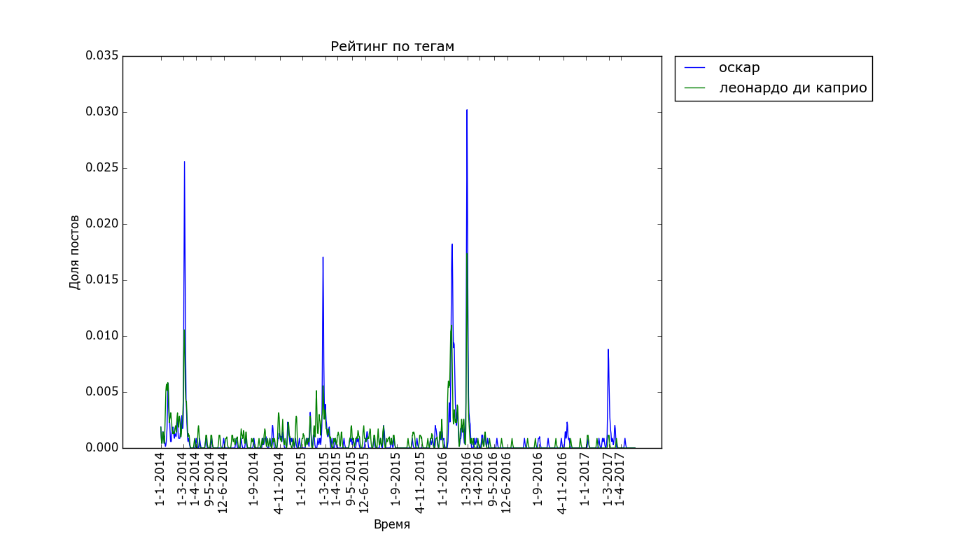Click y-axis tick label 0.015

[101, 280]
